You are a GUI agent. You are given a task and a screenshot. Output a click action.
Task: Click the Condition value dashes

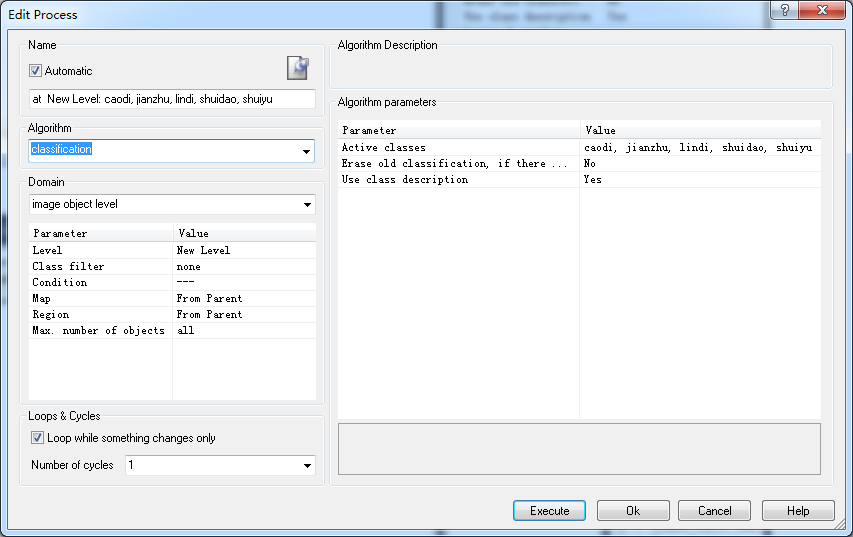(x=244, y=282)
